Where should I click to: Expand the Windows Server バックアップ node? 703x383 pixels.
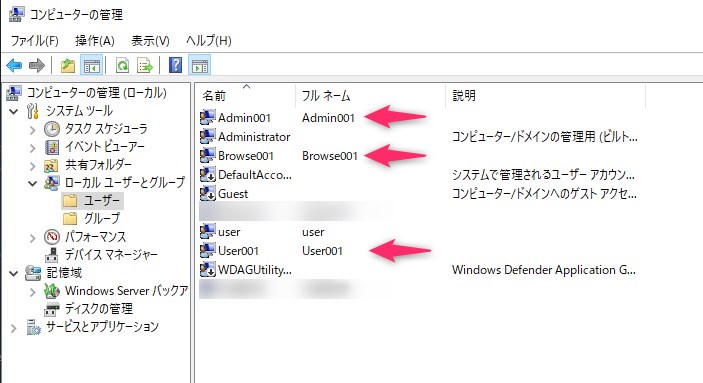tap(32, 292)
